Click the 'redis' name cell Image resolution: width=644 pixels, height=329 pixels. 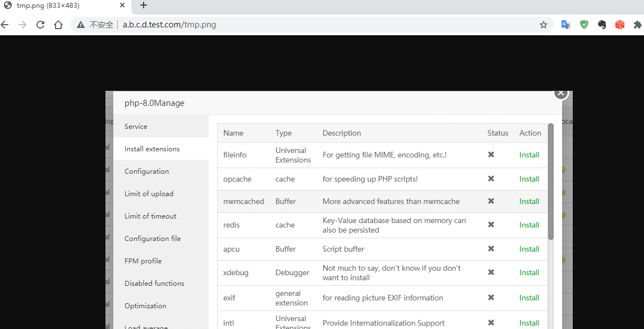(231, 225)
